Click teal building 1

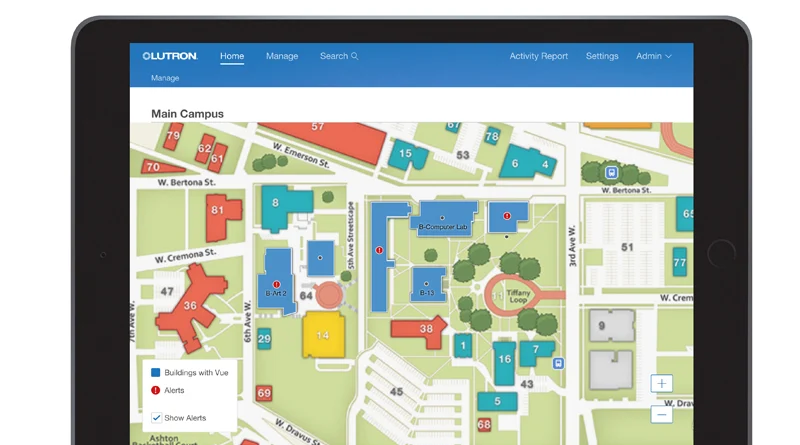point(463,345)
